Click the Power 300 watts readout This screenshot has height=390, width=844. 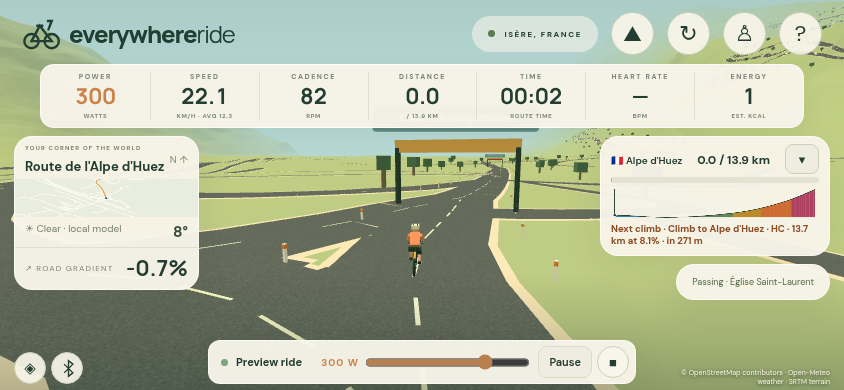tap(95, 96)
